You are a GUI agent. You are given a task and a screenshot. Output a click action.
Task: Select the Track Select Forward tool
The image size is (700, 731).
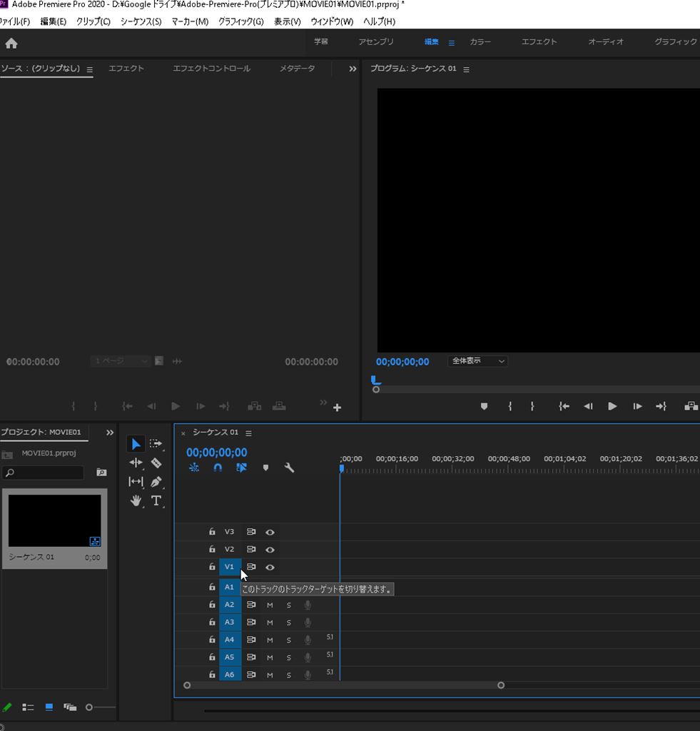point(156,444)
